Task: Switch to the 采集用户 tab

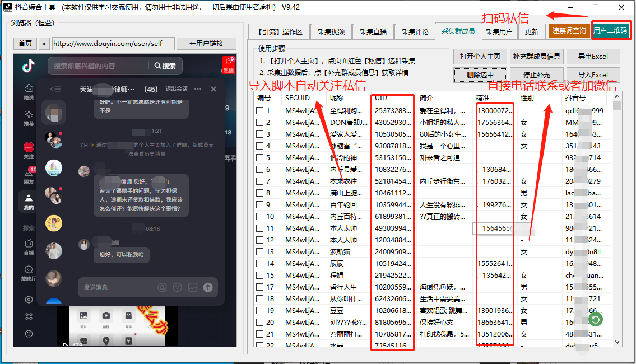Action: click(500, 31)
